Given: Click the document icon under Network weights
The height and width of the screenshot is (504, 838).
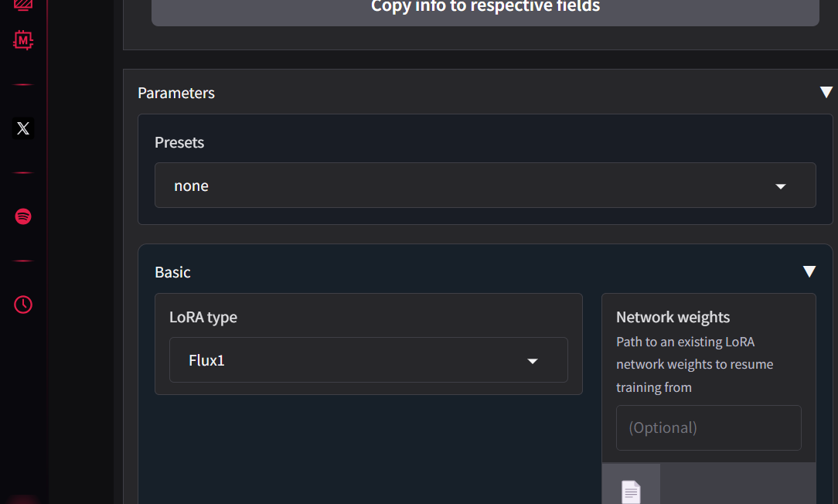Looking at the screenshot, I should [x=631, y=490].
